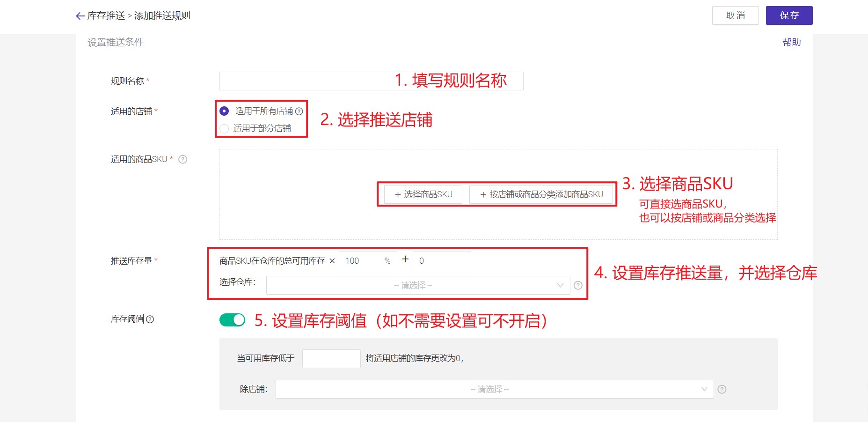Image resolution: width=868 pixels, height=422 pixels.
Task: Click the question mark beside 库存阈值
Action: 149,319
